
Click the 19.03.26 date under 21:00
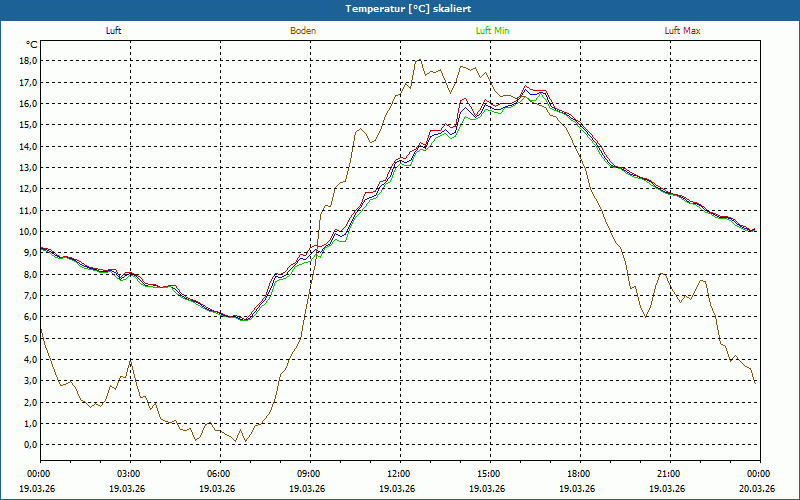coord(667,488)
